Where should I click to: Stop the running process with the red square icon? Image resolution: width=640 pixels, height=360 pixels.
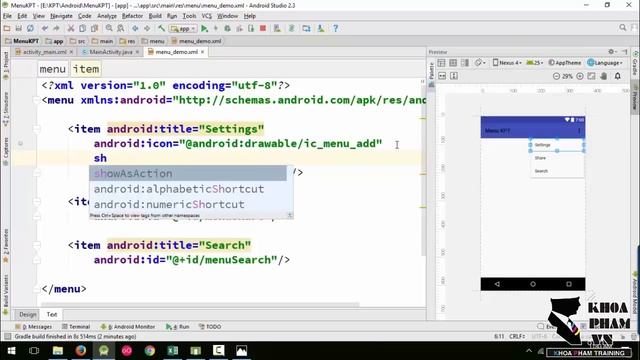(263, 28)
